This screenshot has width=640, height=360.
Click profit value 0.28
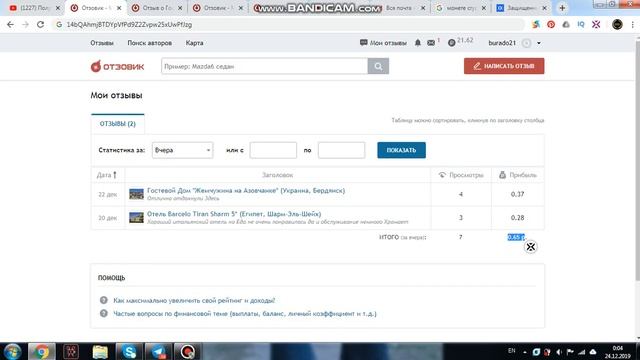click(x=517, y=218)
